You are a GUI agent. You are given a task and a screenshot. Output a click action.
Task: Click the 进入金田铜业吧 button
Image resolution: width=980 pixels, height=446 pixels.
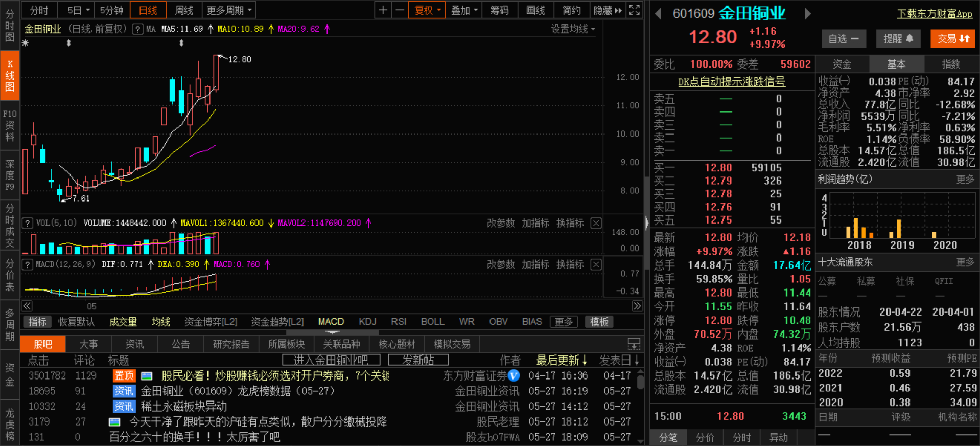point(331,360)
